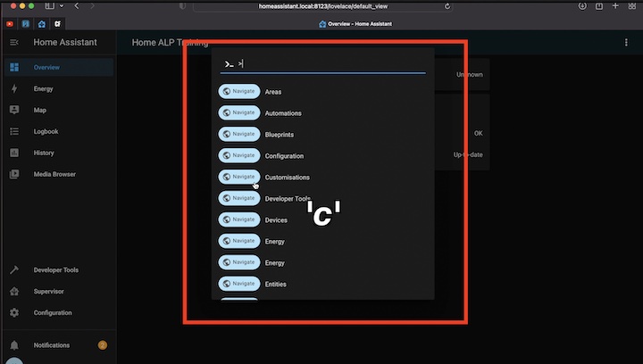Click the Navigate chip for Devices
This screenshot has width=643, height=364.
[239, 219]
